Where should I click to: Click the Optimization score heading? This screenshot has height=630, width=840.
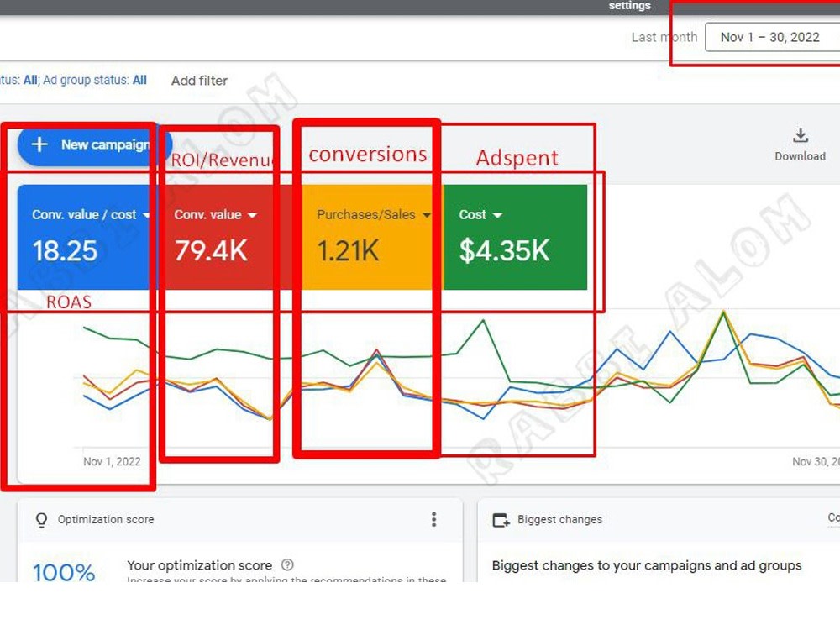pos(106,520)
